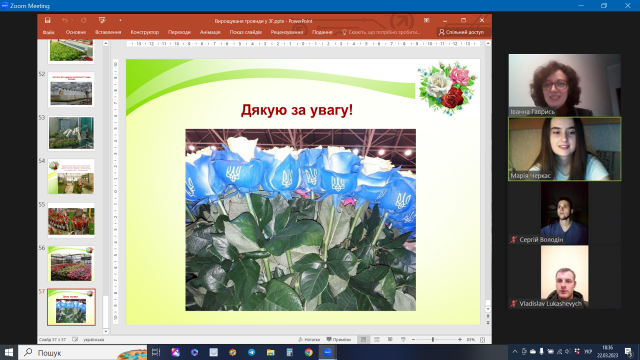Screen dimensions: 640x360
Task: Start Slide Show from status bar icon
Action: [x=403, y=340]
